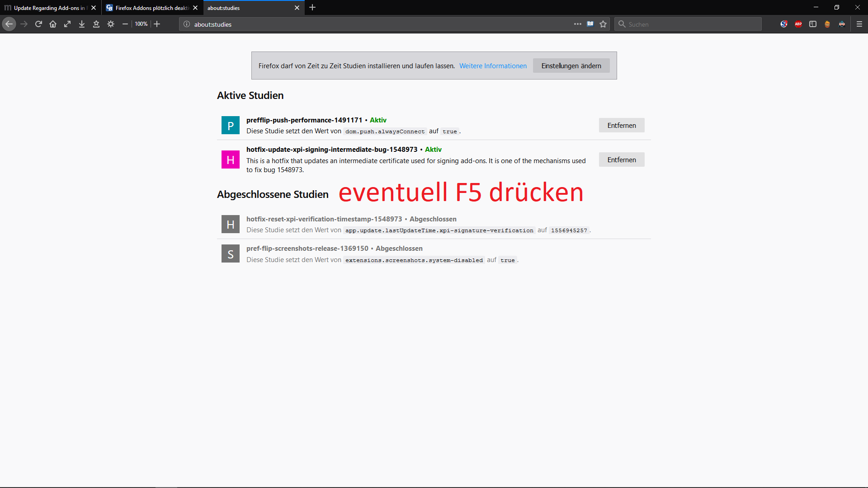Viewport: 868px width, 488px height.
Task: Click the Adblock Plus extension icon
Action: [x=798, y=24]
